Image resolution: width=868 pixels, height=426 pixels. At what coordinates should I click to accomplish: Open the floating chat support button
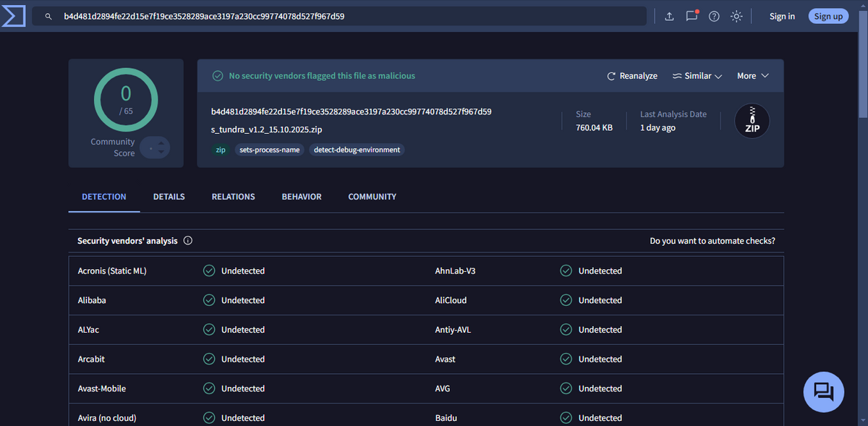[x=823, y=391]
